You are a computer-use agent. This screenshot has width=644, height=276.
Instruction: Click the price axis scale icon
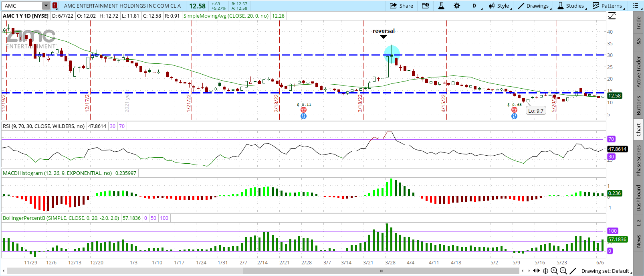(x=612, y=16)
